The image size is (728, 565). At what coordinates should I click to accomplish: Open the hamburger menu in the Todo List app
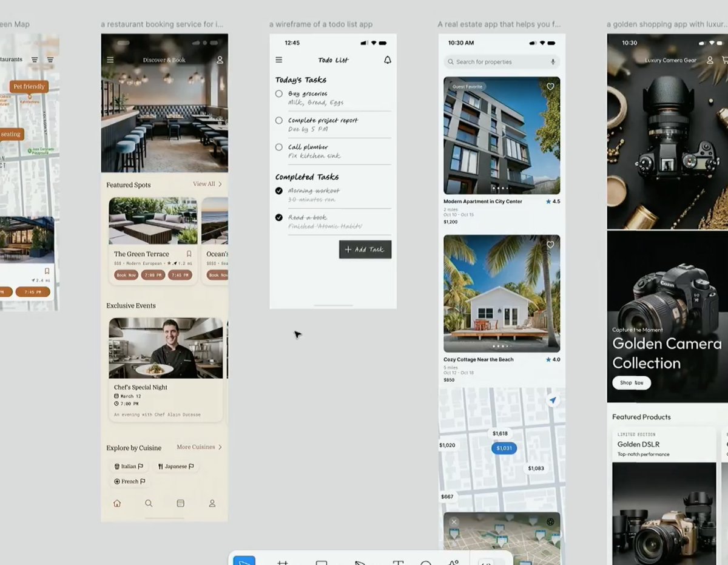coord(278,60)
